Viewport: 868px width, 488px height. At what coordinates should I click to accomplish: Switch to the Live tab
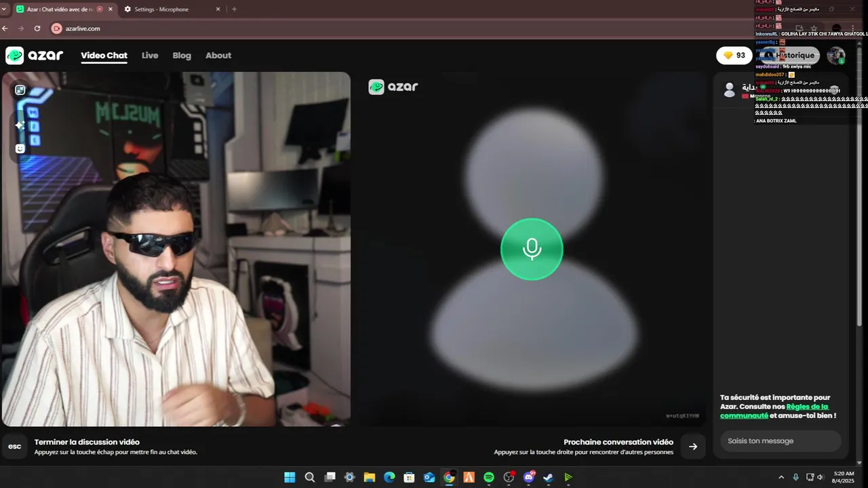(150, 56)
